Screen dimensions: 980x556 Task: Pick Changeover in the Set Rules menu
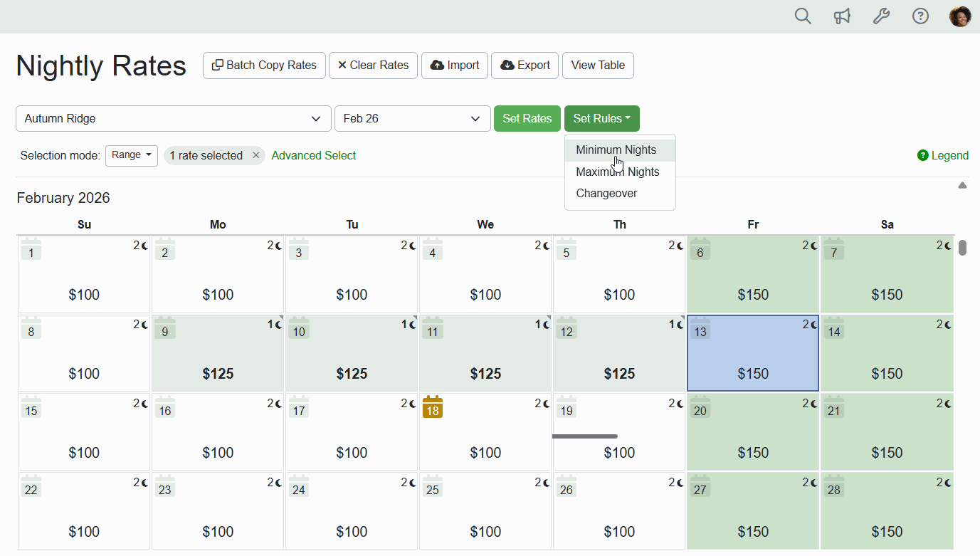(606, 193)
